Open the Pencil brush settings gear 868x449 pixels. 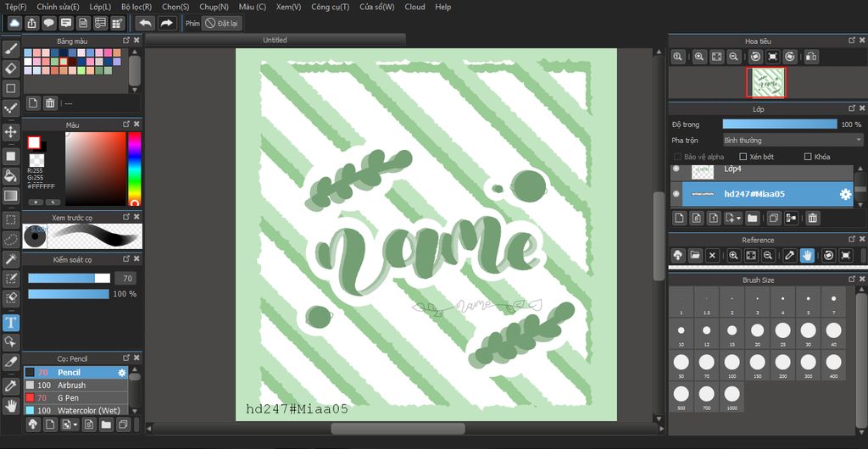pyautogui.click(x=121, y=373)
